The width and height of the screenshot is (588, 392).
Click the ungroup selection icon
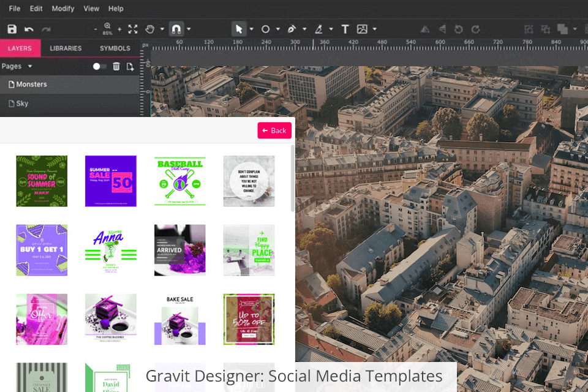pos(546,29)
